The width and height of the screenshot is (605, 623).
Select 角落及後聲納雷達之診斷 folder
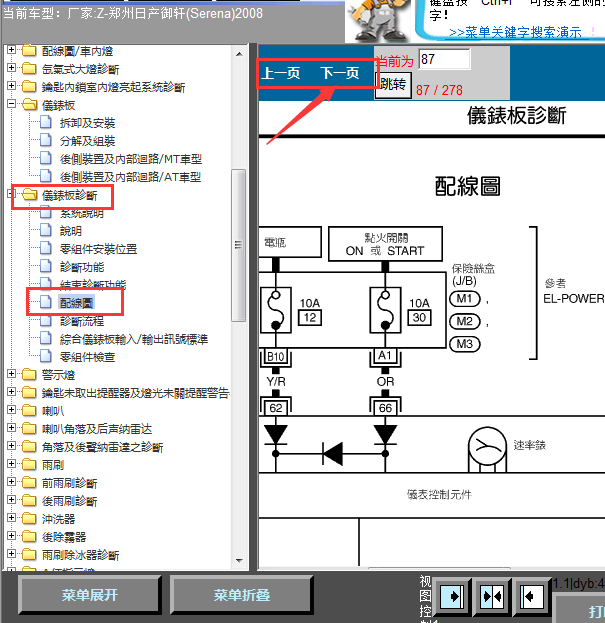tap(102, 447)
